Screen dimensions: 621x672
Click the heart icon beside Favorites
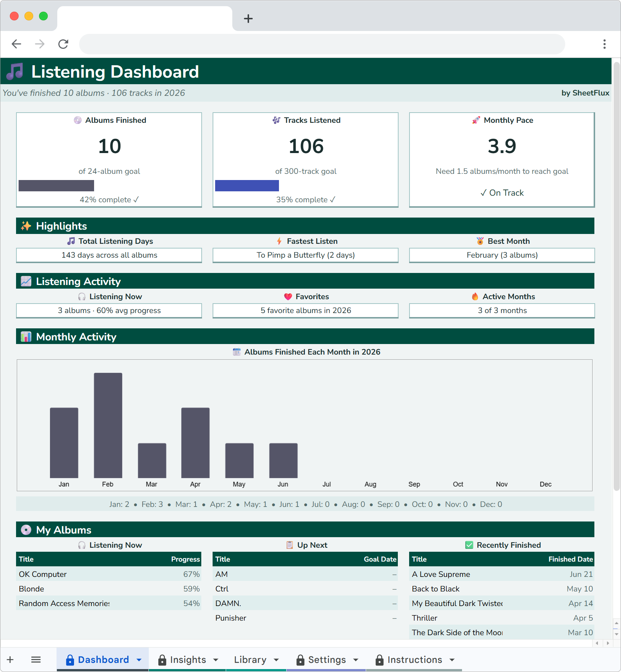pos(288,296)
